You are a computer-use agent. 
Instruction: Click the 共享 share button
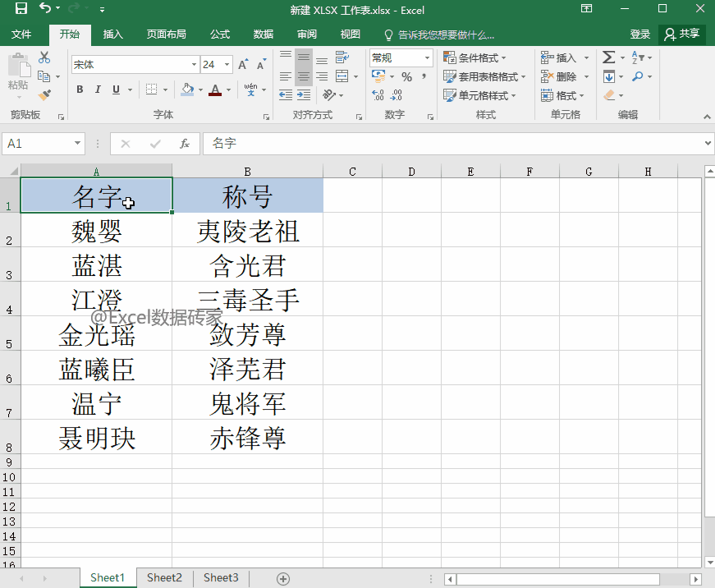click(x=682, y=34)
